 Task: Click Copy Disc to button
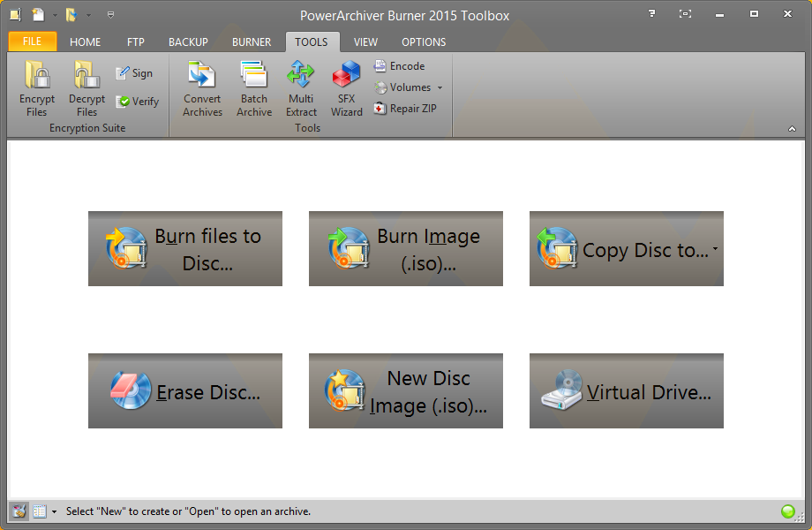(x=627, y=249)
